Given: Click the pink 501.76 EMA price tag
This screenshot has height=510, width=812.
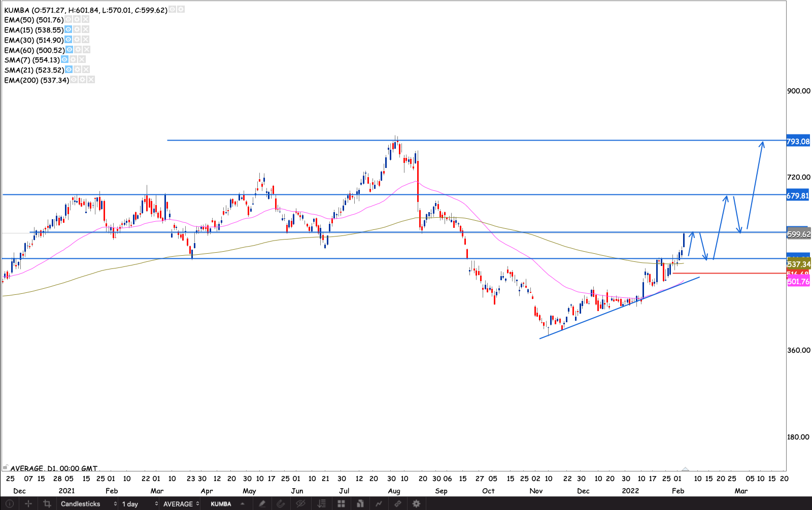Looking at the screenshot, I should click(x=798, y=282).
